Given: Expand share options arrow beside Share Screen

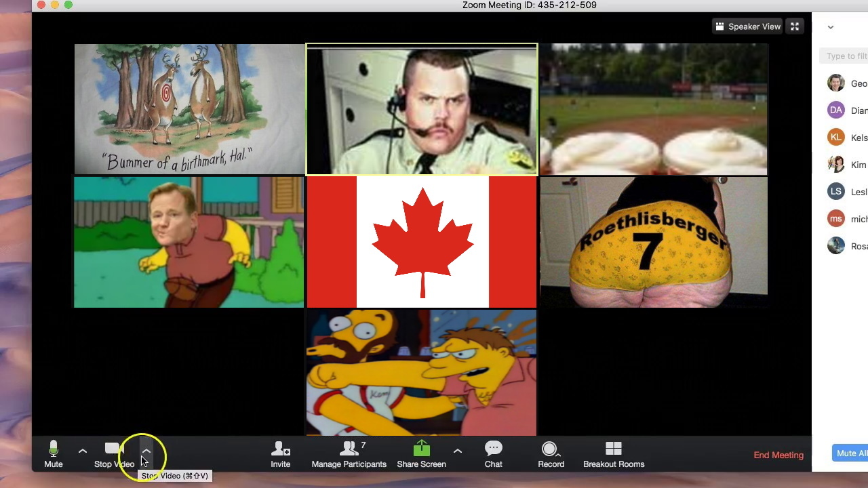Looking at the screenshot, I should (458, 451).
